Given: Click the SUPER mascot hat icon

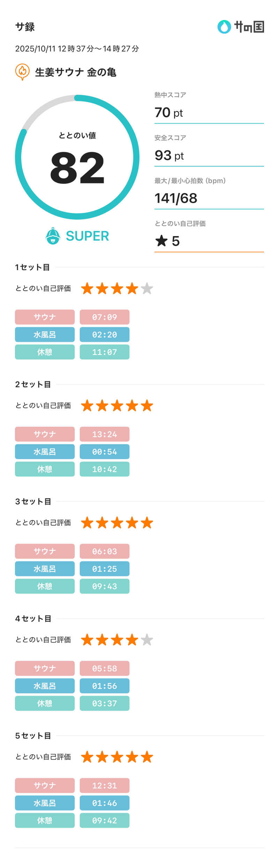Looking at the screenshot, I should 53,236.
